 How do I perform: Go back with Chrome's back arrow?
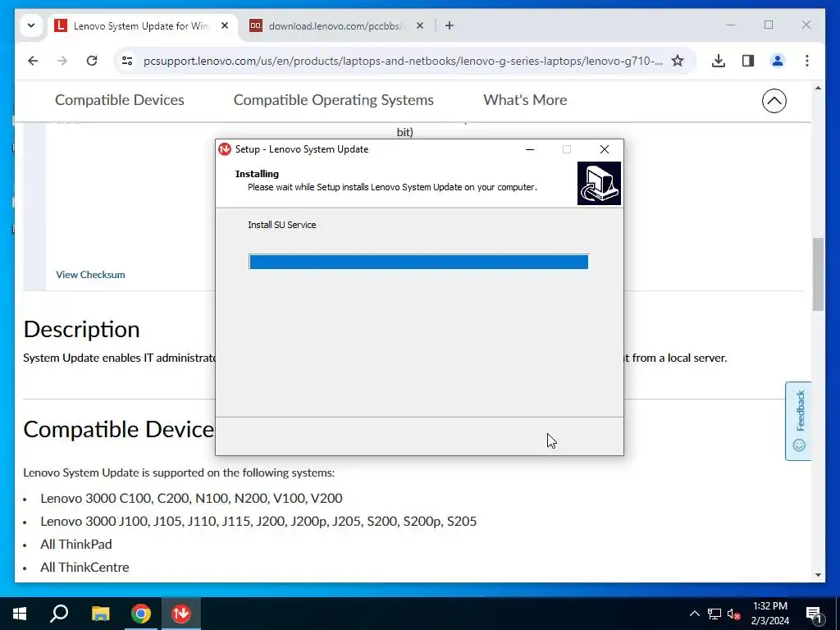tap(33, 61)
